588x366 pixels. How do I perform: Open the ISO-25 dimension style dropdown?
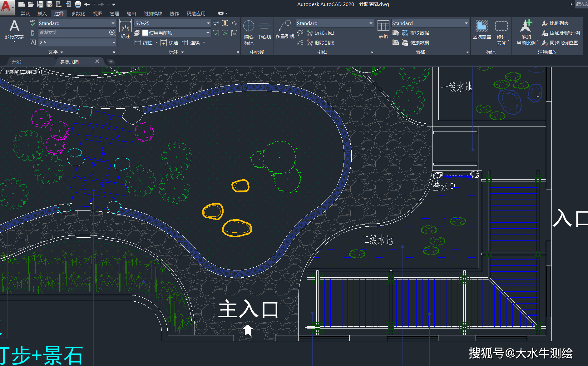click(x=208, y=23)
